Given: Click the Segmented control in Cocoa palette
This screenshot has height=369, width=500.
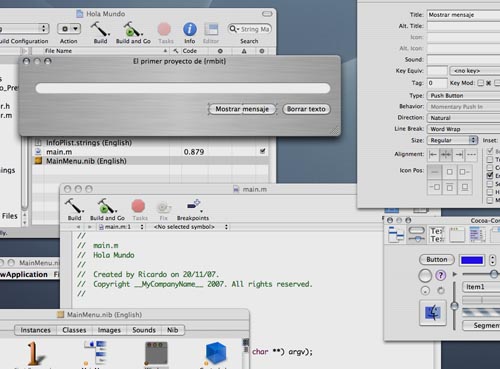Looking at the screenshot, I should coord(481,325).
